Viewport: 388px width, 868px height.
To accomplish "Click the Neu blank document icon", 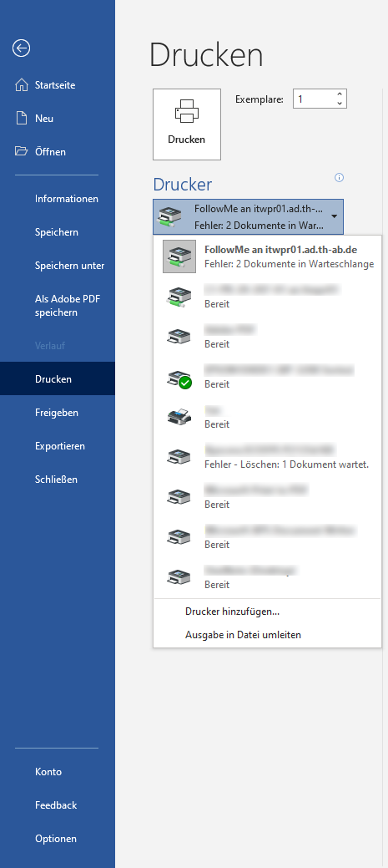I will coord(22,118).
